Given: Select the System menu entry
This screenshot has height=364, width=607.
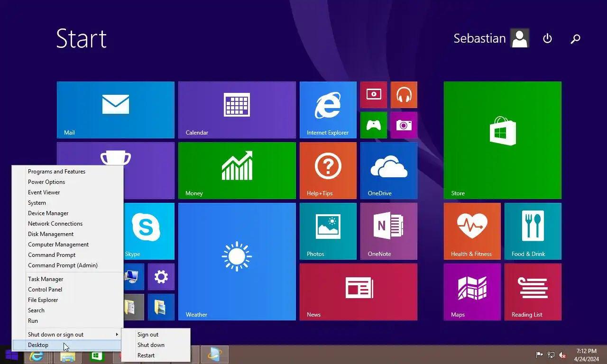Looking at the screenshot, I should click(x=67, y=203).
